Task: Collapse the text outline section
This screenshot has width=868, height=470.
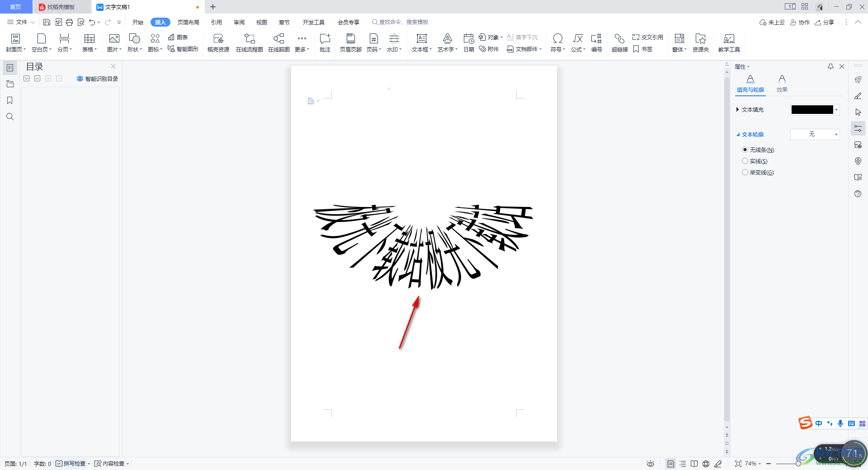Action: click(738, 135)
